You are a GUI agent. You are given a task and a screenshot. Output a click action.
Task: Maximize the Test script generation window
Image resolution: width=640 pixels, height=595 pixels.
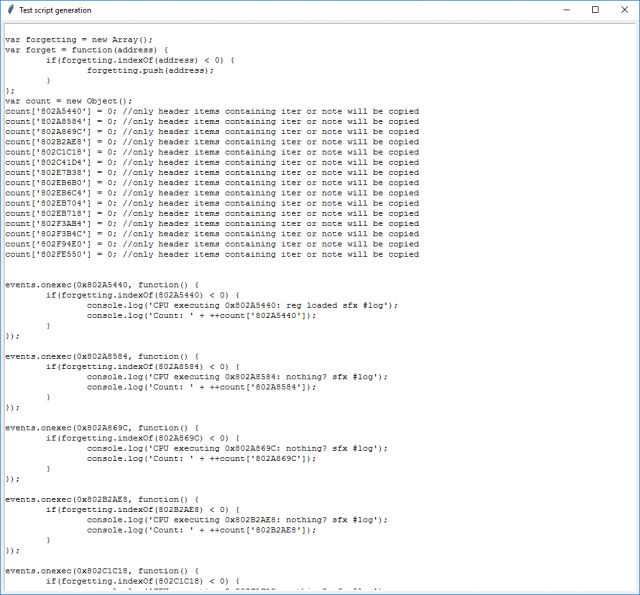coord(595,9)
